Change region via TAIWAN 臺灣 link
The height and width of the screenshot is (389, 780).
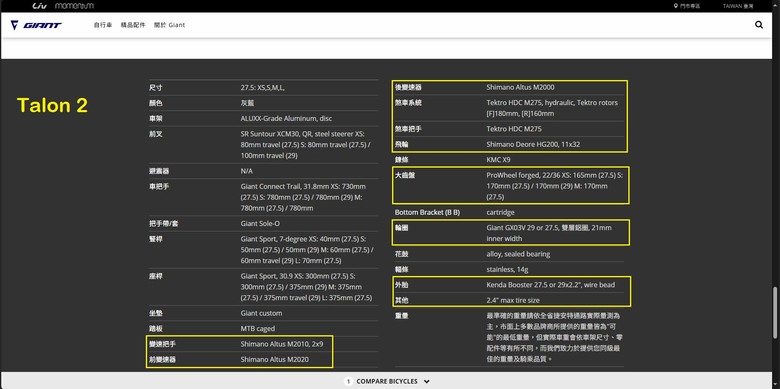coord(738,6)
